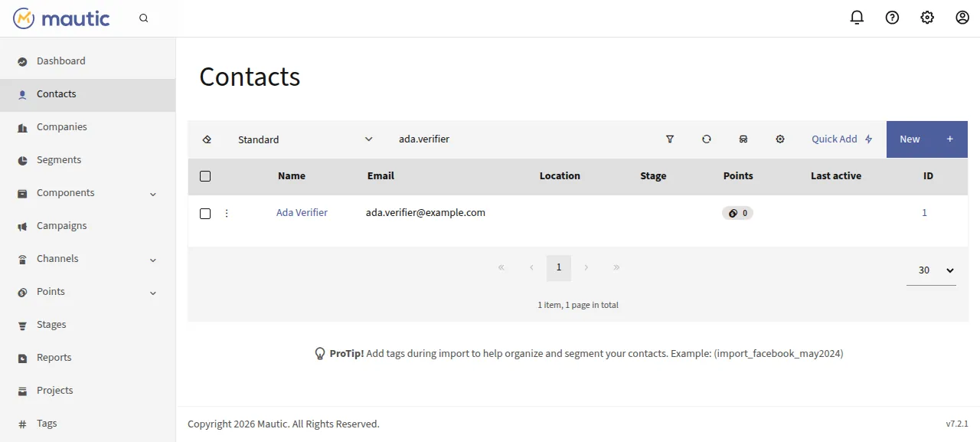Open the help question mark icon
Screen dimensions: 980x442
point(892,18)
